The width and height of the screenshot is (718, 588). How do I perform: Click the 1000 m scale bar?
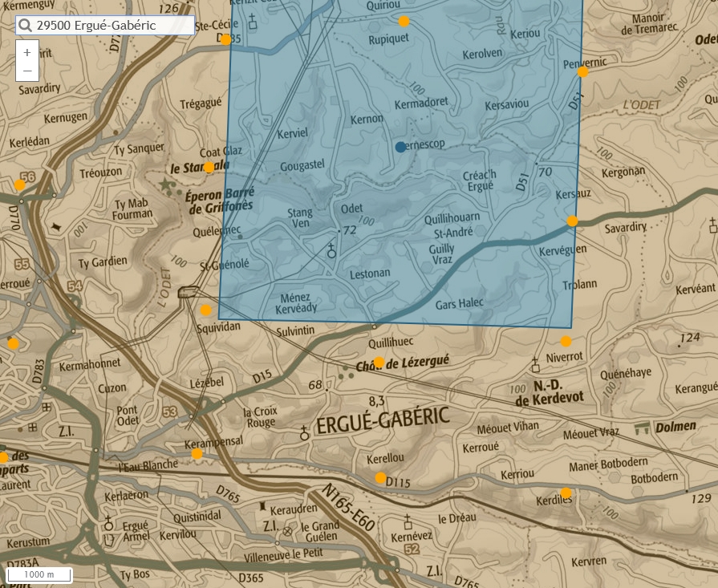(x=39, y=574)
